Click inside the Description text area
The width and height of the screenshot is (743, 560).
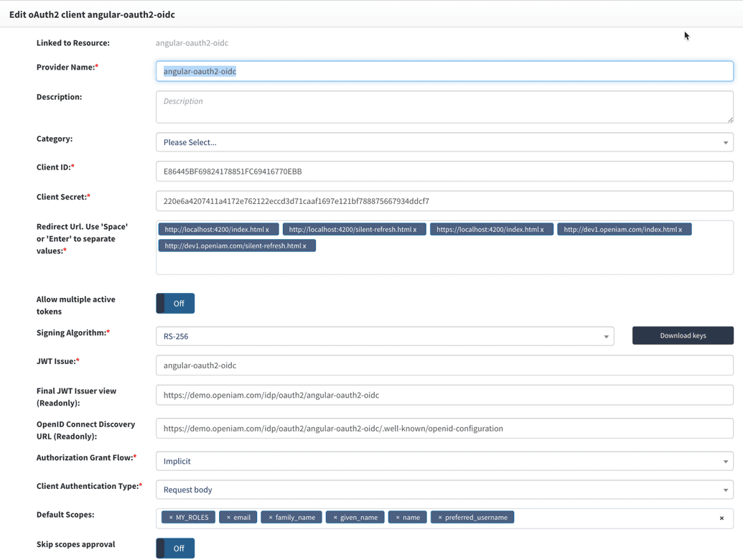pos(445,106)
